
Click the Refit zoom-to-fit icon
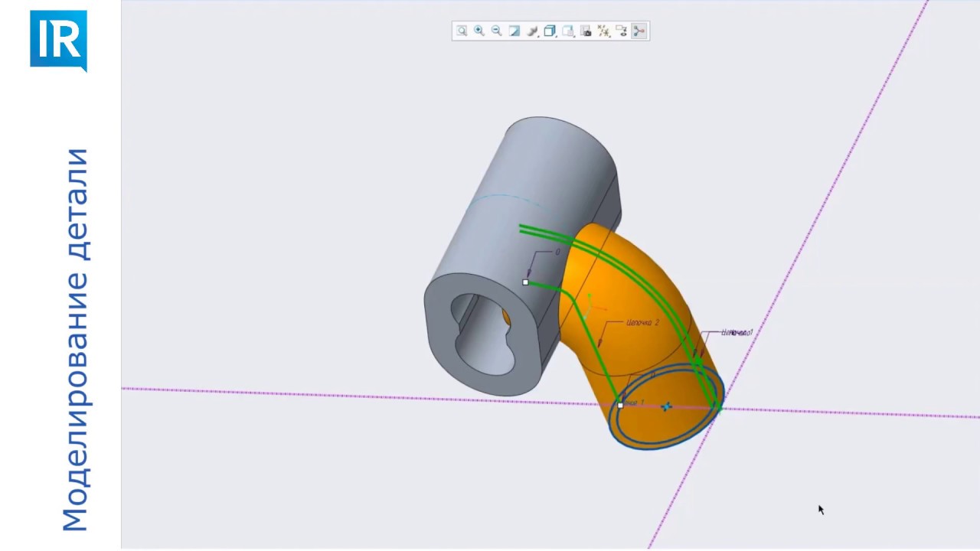[462, 31]
